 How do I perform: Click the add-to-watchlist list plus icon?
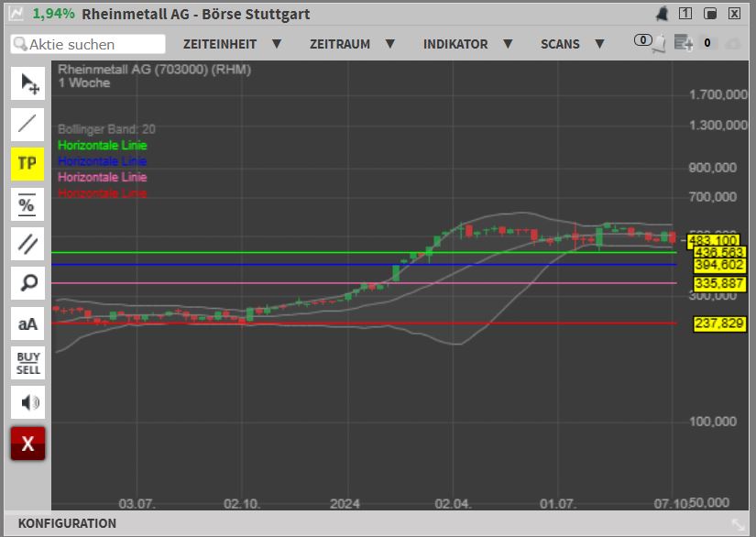coord(684,43)
